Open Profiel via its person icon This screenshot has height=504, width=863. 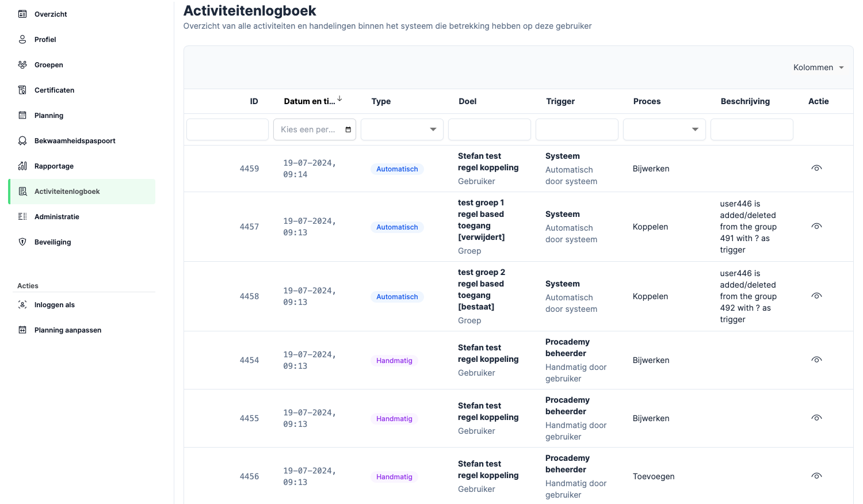coord(22,39)
